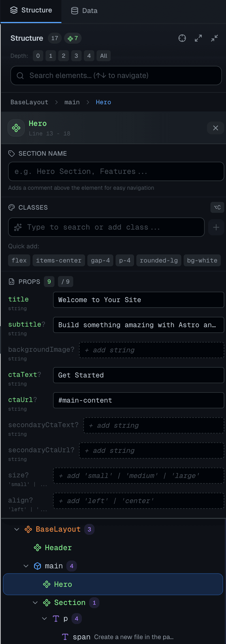Click the props icon beside PROPS heading
This screenshot has height=644, width=226.
coord(11,282)
